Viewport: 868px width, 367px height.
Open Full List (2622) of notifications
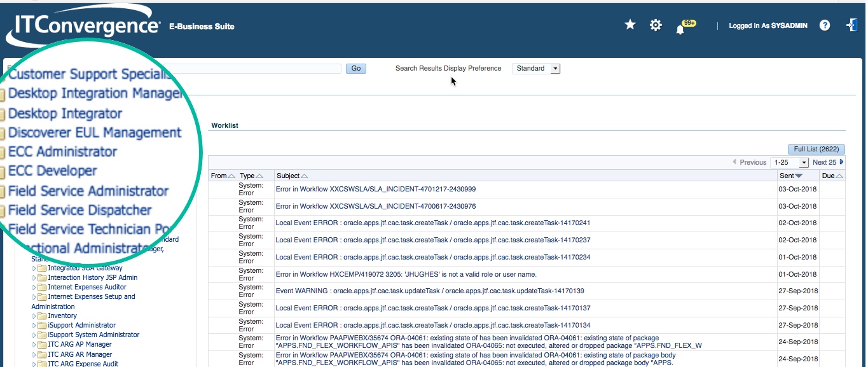816,149
